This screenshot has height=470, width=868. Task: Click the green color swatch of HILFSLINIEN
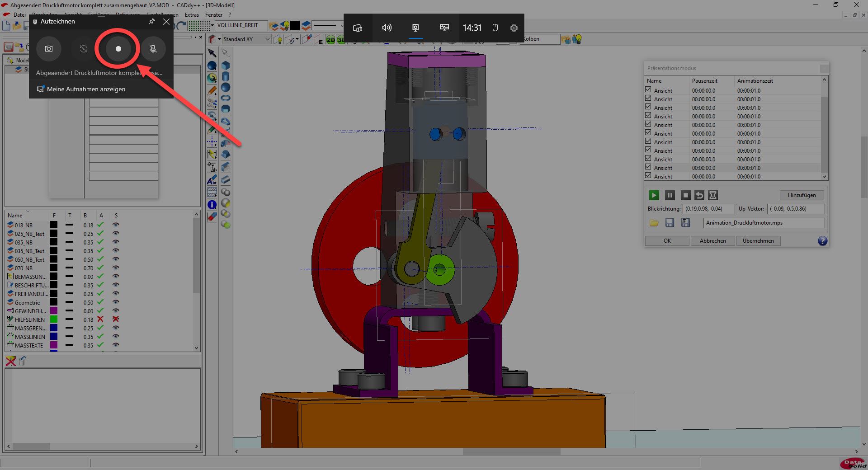coord(53,320)
